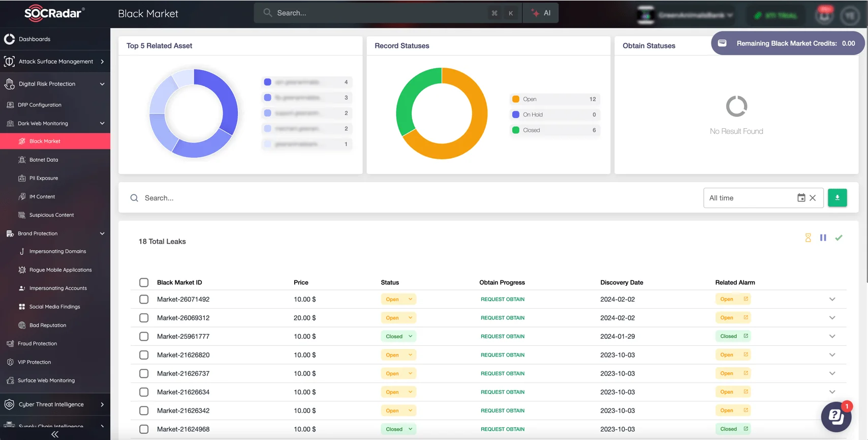Expand row details for Market-21626634
The height and width of the screenshot is (440, 868).
click(832, 392)
